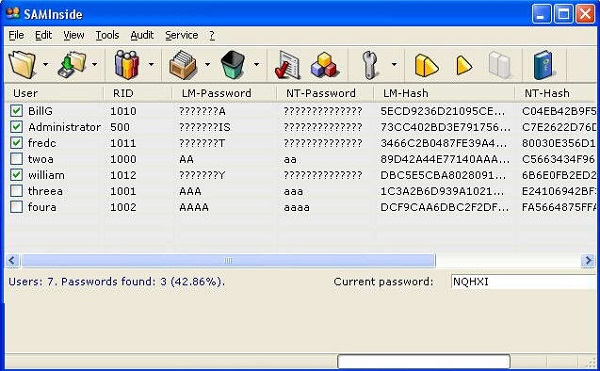
Task: Click the Users: 7. Passwords found status text
Action: 116,282
